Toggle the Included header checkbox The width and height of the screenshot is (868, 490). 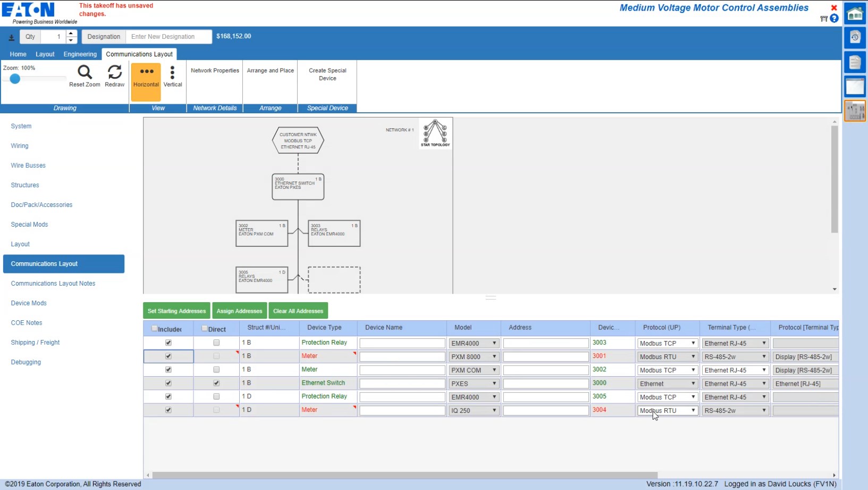tap(155, 328)
